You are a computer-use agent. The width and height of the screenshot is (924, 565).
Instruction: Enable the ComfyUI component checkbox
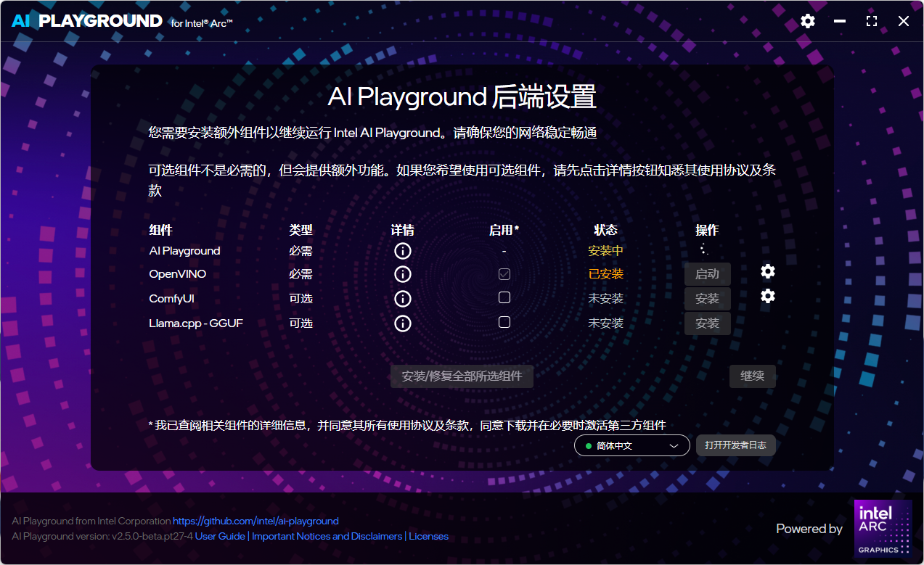click(x=504, y=297)
